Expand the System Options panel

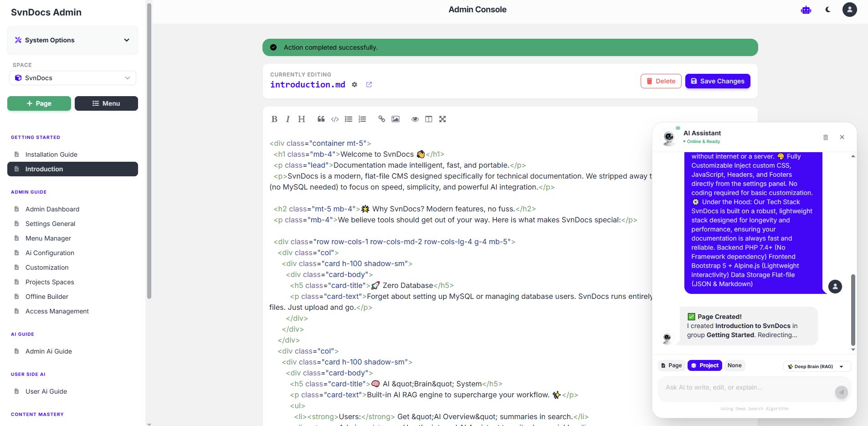[x=72, y=40]
